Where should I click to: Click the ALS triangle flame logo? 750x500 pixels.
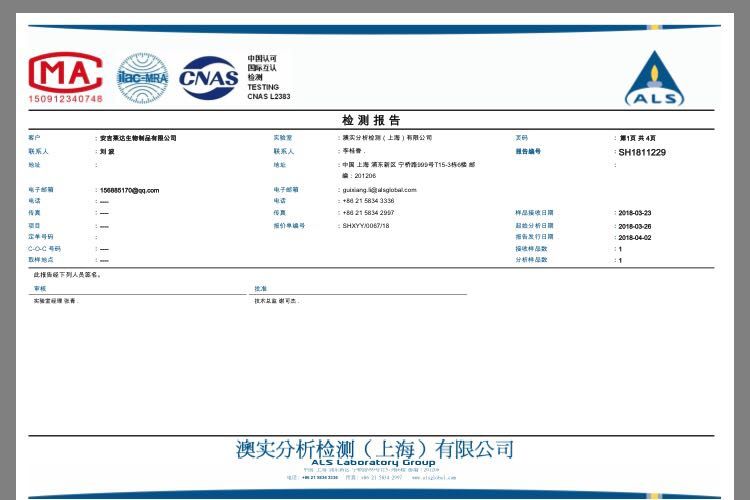tap(654, 78)
